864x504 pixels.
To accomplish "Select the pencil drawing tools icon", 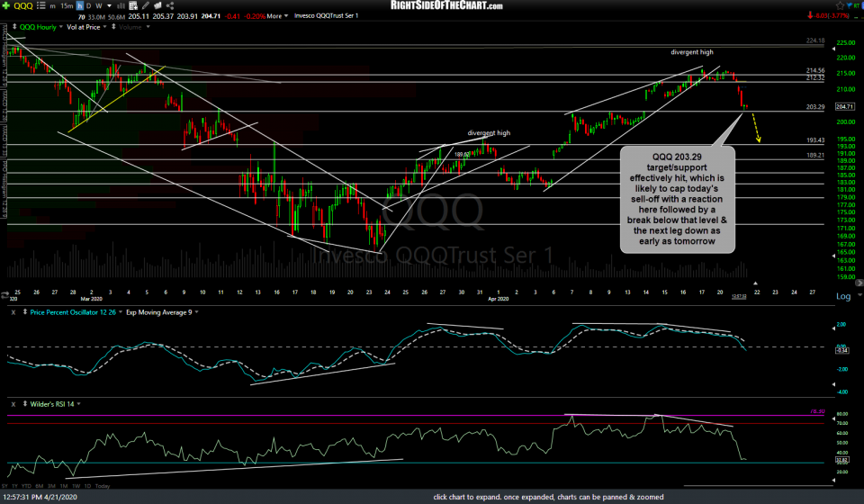I will coord(146,5).
